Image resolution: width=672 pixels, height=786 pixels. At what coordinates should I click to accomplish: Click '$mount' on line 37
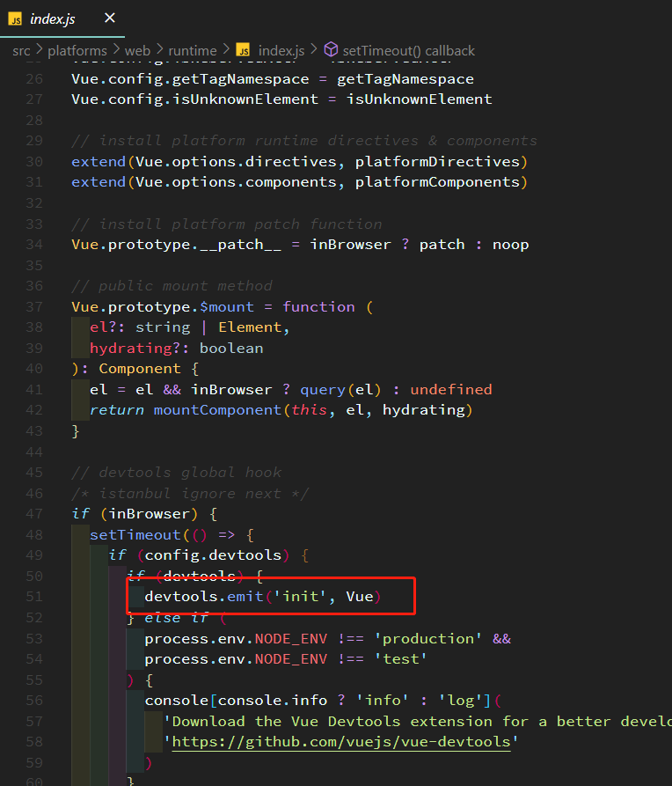coord(227,307)
